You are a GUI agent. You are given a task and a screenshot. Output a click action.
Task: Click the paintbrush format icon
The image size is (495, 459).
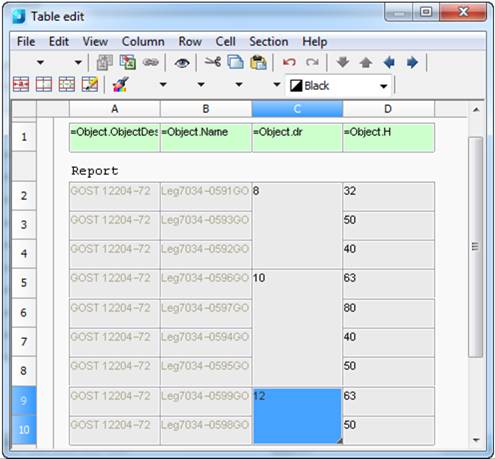(x=121, y=85)
